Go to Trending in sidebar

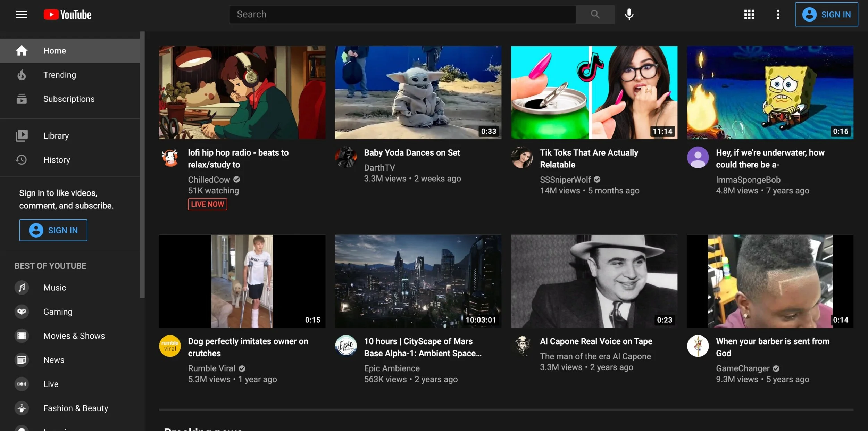pos(59,75)
